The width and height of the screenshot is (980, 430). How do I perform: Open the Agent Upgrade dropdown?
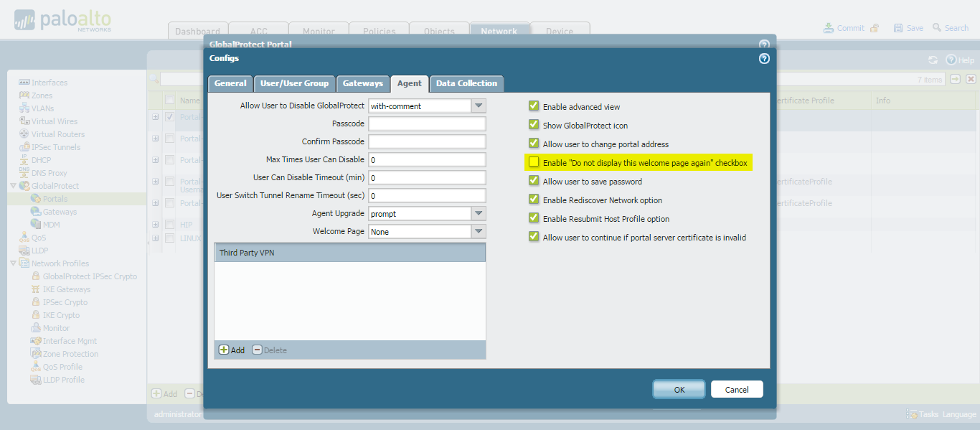[479, 214]
